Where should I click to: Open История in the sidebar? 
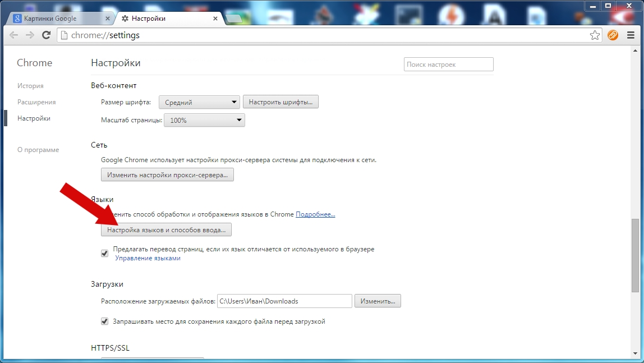click(x=30, y=86)
